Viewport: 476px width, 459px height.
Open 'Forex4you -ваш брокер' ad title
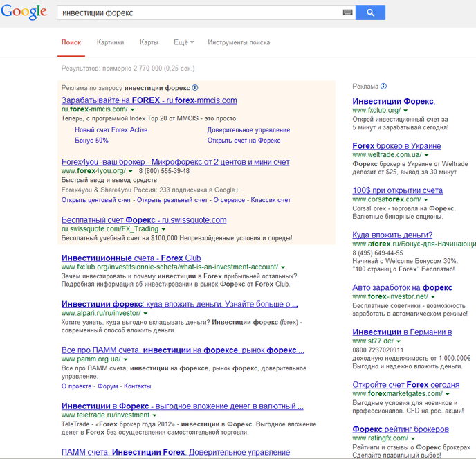pyautogui.click(x=176, y=162)
